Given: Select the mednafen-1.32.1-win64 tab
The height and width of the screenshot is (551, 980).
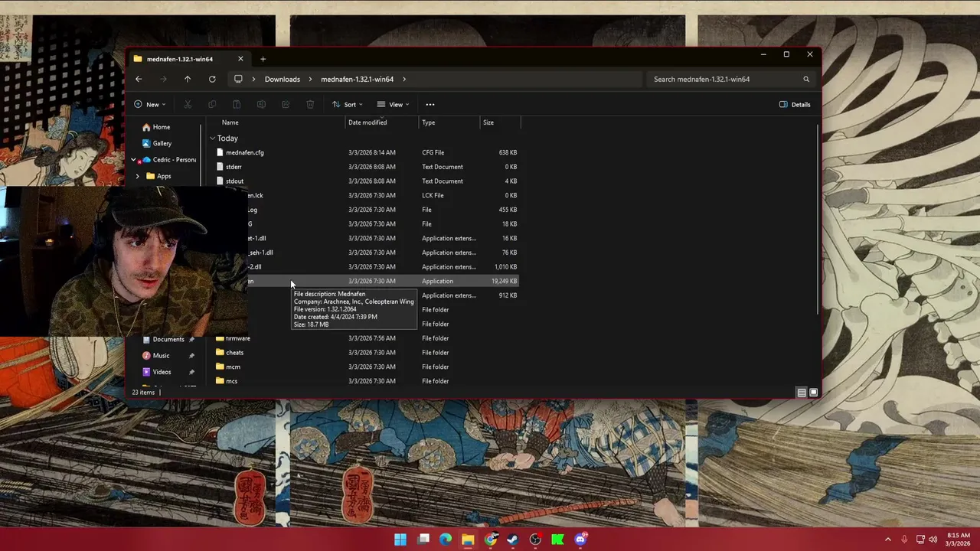Looking at the screenshot, I should click(x=188, y=59).
